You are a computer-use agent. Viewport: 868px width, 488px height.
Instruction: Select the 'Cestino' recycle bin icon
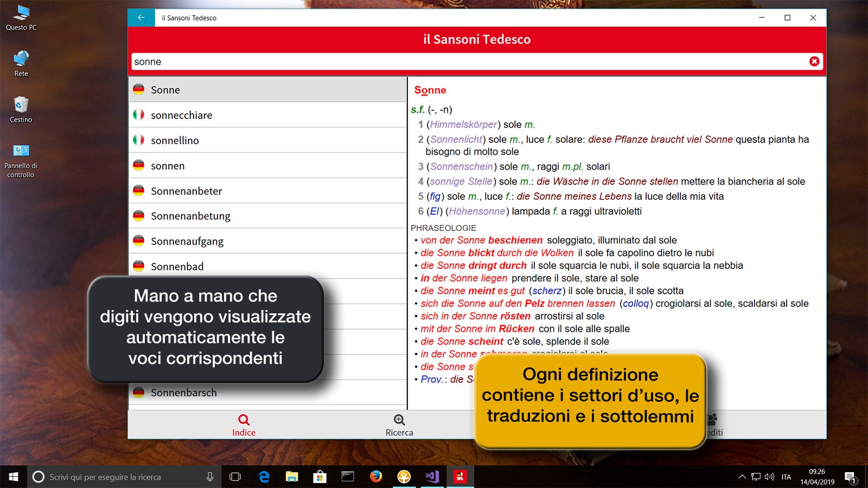click(x=21, y=110)
